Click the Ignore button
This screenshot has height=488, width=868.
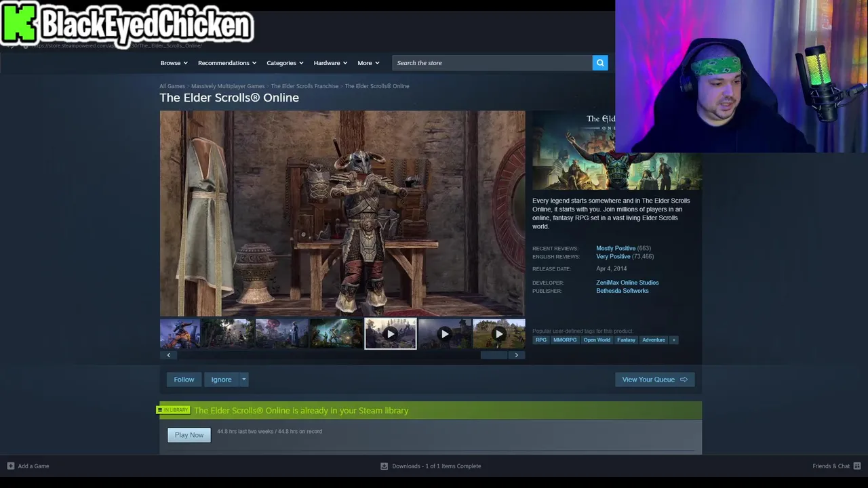click(x=221, y=380)
